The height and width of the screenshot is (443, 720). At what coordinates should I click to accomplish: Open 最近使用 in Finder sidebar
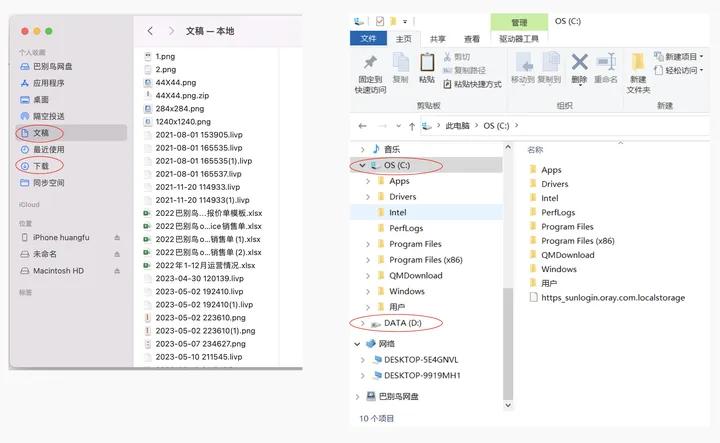[42, 149]
